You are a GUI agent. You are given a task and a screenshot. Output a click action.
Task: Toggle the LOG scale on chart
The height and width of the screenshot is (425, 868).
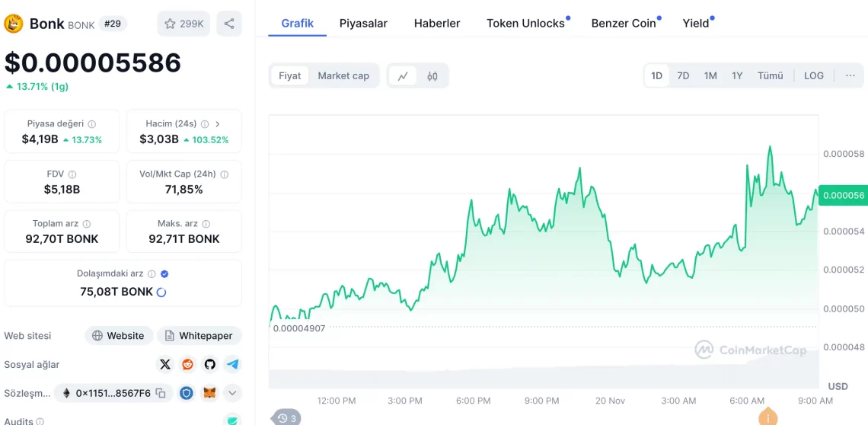[x=813, y=75]
